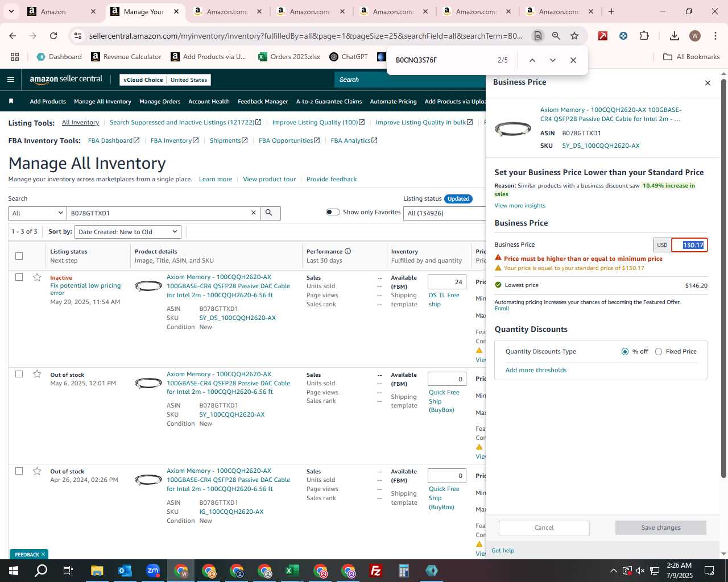The height and width of the screenshot is (582, 728).
Task: Open Outlook from the taskbar
Action: [x=125, y=571]
